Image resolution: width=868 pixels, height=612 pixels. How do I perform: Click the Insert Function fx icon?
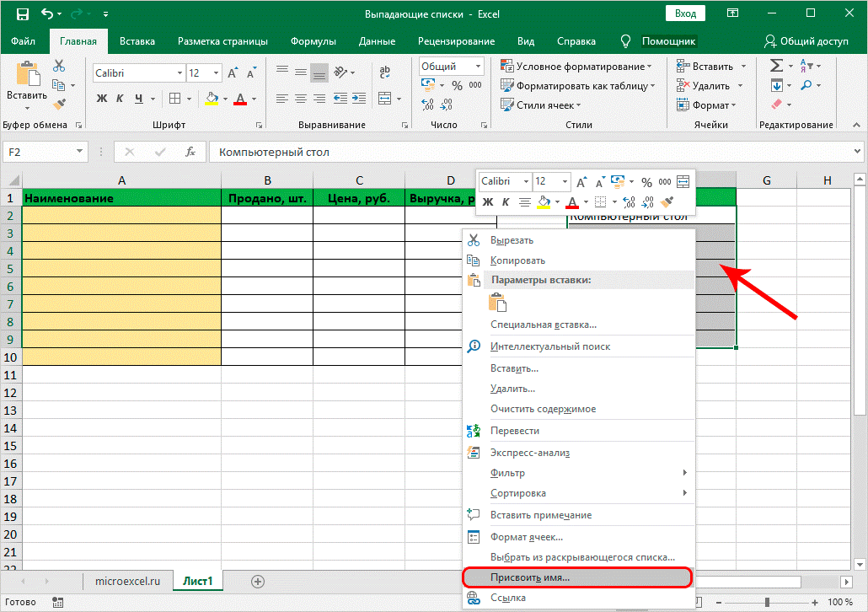[x=190, y=153]
